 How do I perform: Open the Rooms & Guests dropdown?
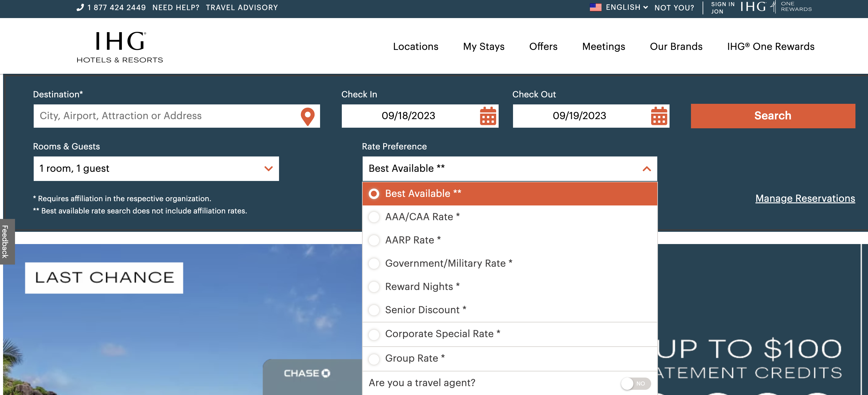pyautogui.click(x=156, y=169)
